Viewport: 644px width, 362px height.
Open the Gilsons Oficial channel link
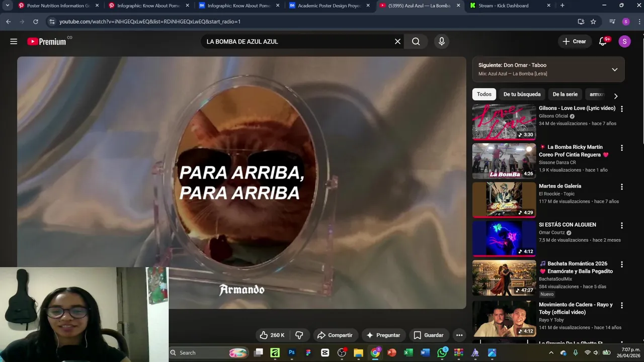point(553,116)
